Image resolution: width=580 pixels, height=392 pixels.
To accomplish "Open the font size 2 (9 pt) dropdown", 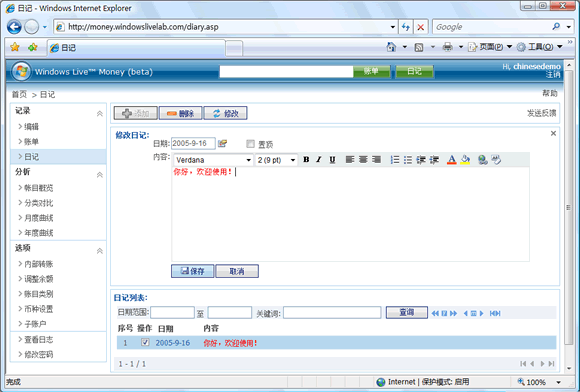I will pyautogui.click(x=293, y=160).
